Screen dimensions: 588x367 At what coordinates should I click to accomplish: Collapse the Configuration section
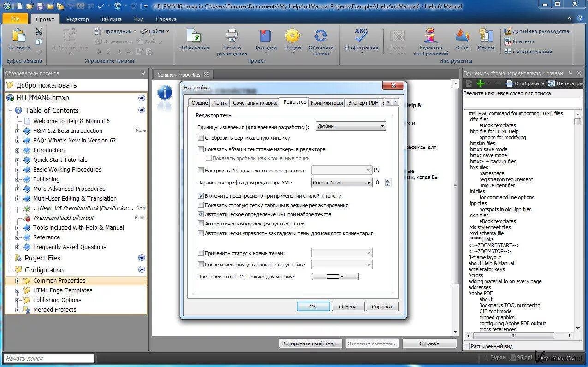click(x=142, y=270)
